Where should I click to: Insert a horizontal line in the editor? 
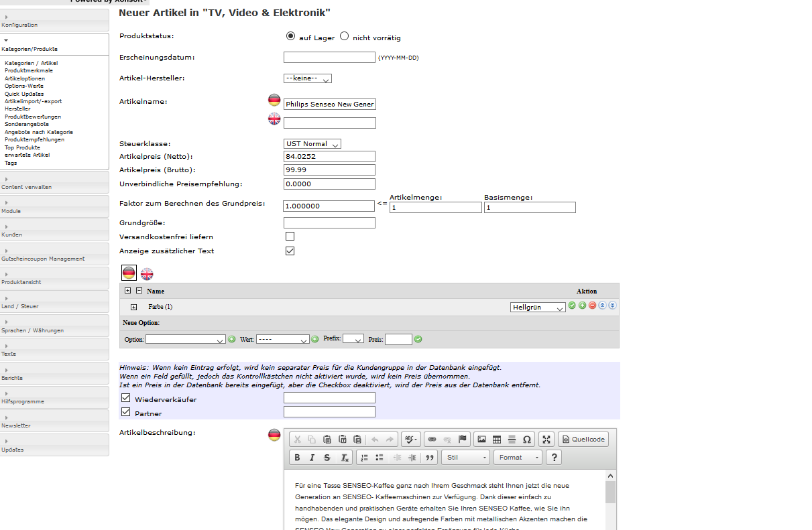tap(512, 440)
